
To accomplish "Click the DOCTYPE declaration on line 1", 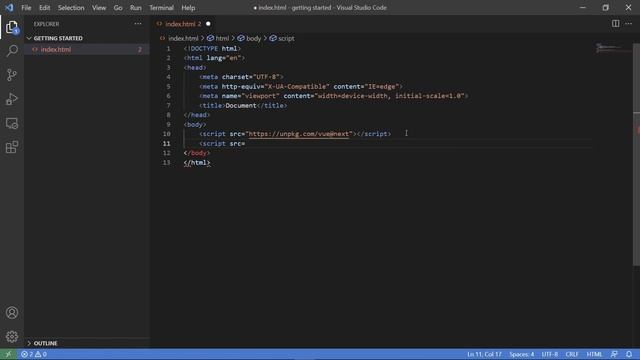I will [212, 48].
